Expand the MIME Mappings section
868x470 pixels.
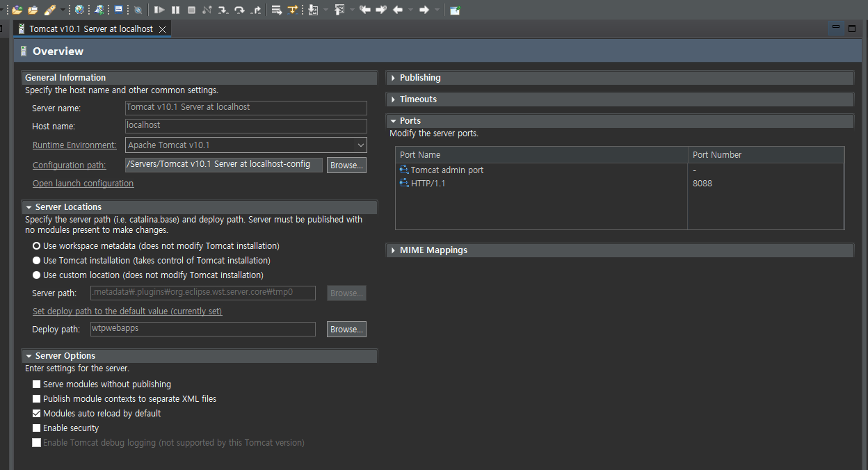pyautogui.click(x=393, y=250)
